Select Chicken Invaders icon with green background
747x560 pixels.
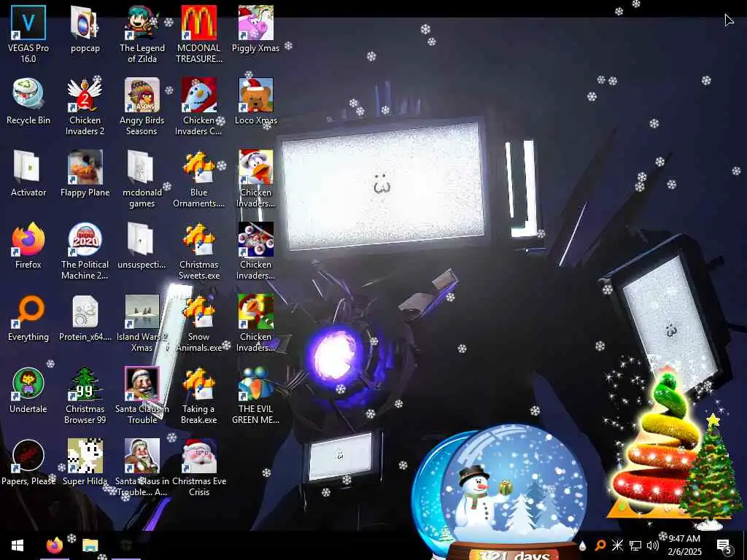coord(256,324)
